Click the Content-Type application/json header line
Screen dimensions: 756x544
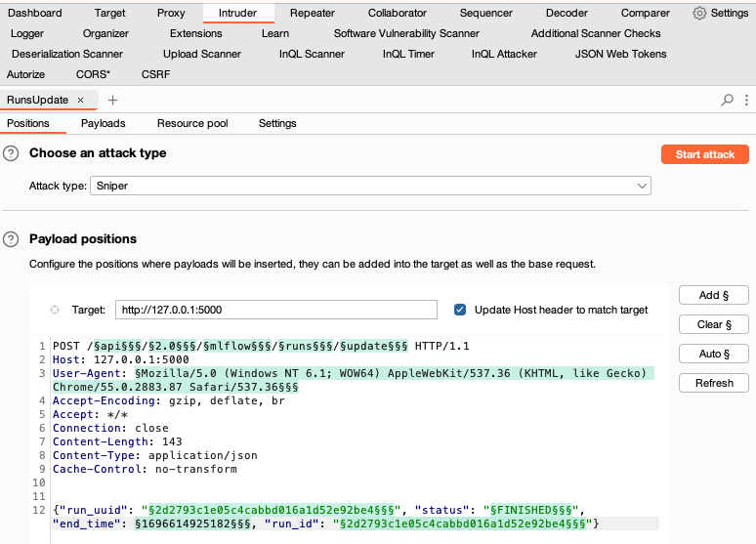pyautogui.click(x=154, y=456)
